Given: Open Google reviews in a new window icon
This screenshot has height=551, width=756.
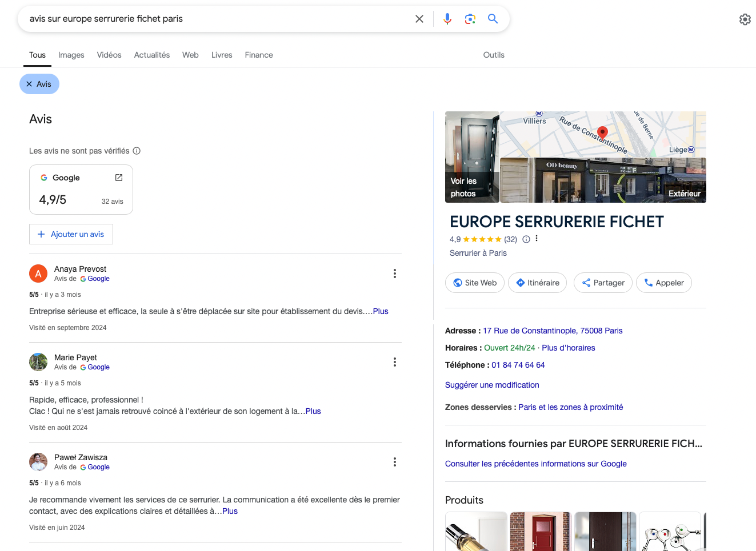Looking at the screenshot, I should click(x=119, y=178).
